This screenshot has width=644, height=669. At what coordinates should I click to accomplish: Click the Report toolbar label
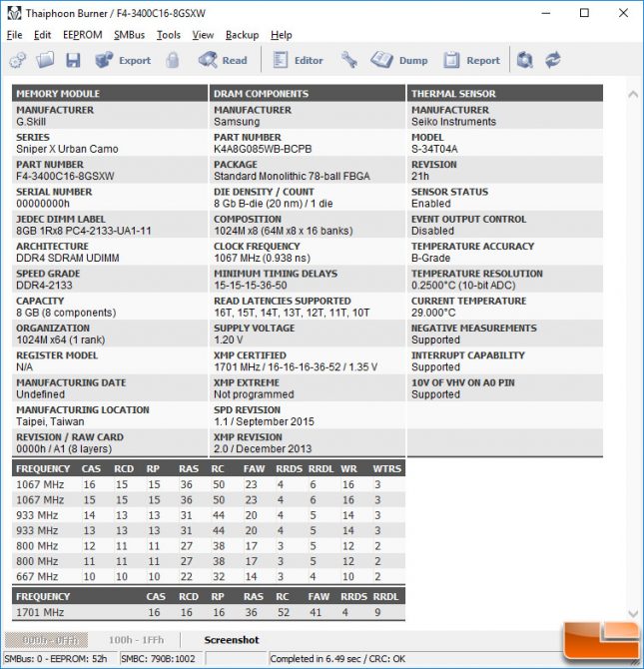(483, 61)
